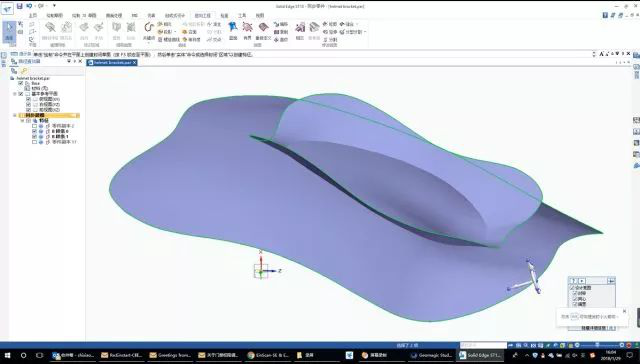Viewport: 640px width, 364px height.
Task: Close the popup notification near bottom right
Action: click(624, 311)
